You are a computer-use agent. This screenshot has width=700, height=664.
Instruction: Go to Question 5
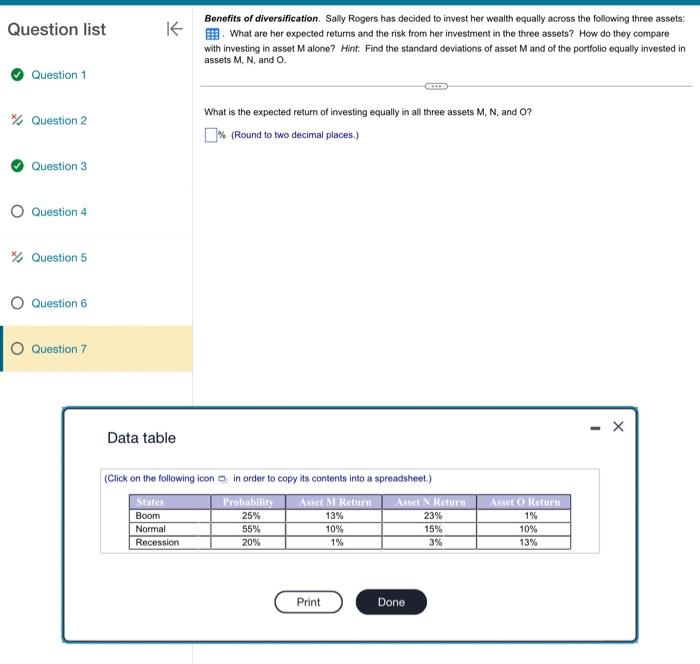tap(59, 258)
